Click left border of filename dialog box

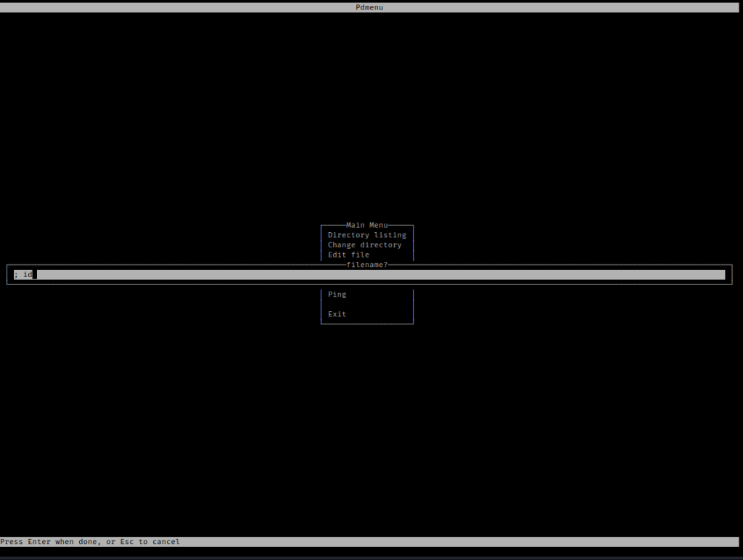click(x=7, y=275)
